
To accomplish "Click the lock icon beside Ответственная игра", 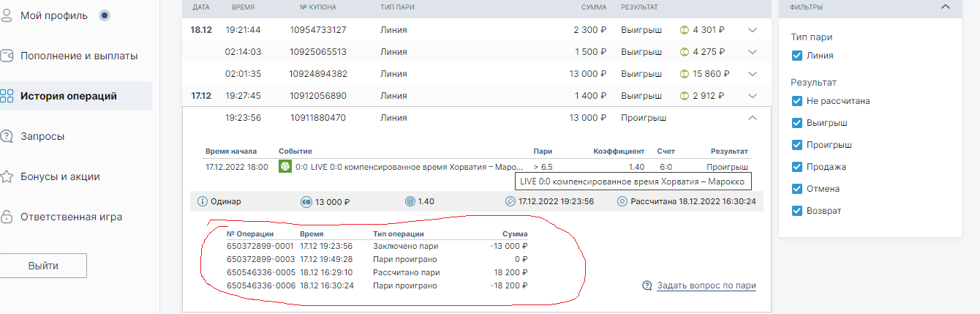I will pos(7,217).
